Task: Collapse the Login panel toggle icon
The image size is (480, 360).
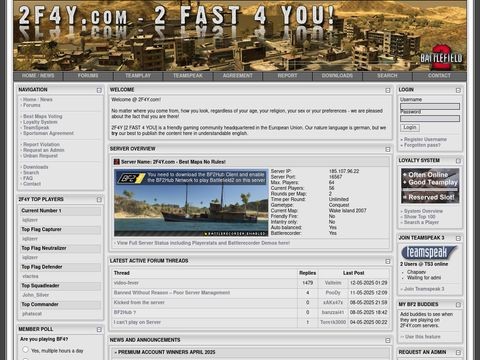Action: pos(458,90)
